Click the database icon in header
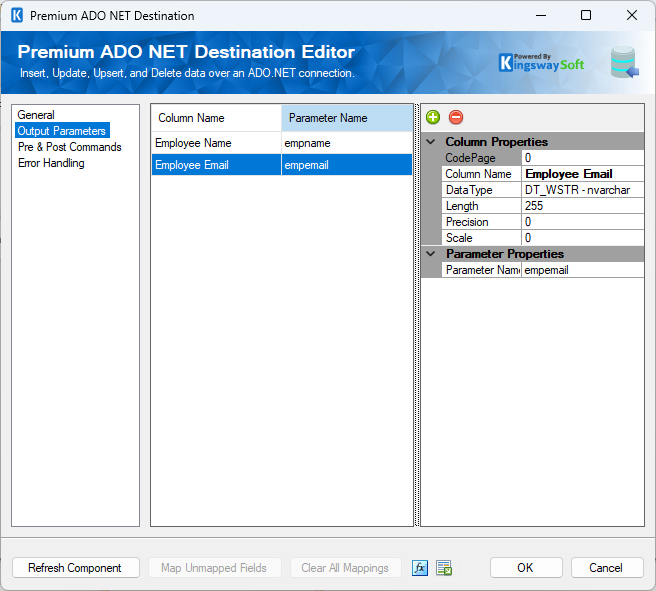Screen dimensions: 656x591 tap(625, 62)
